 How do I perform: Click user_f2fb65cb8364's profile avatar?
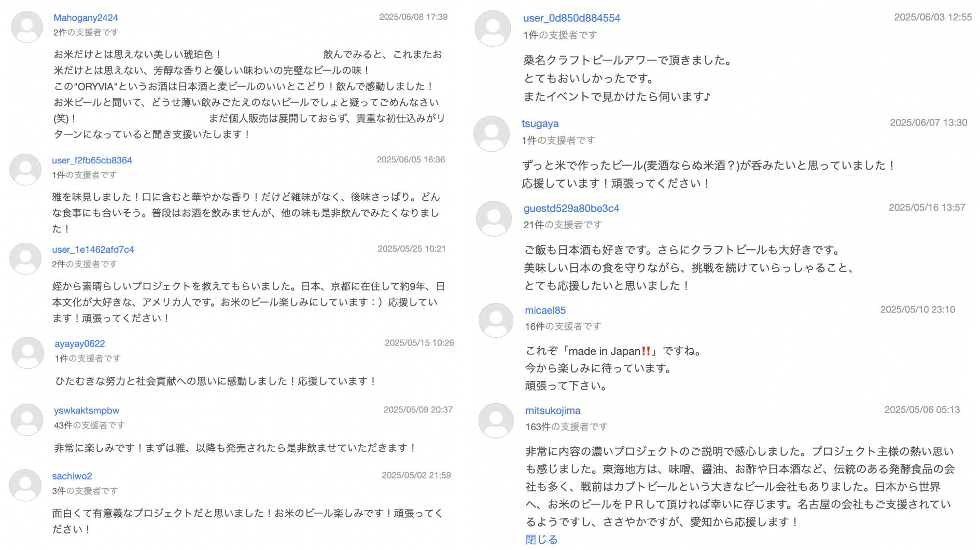coord(25,169)
